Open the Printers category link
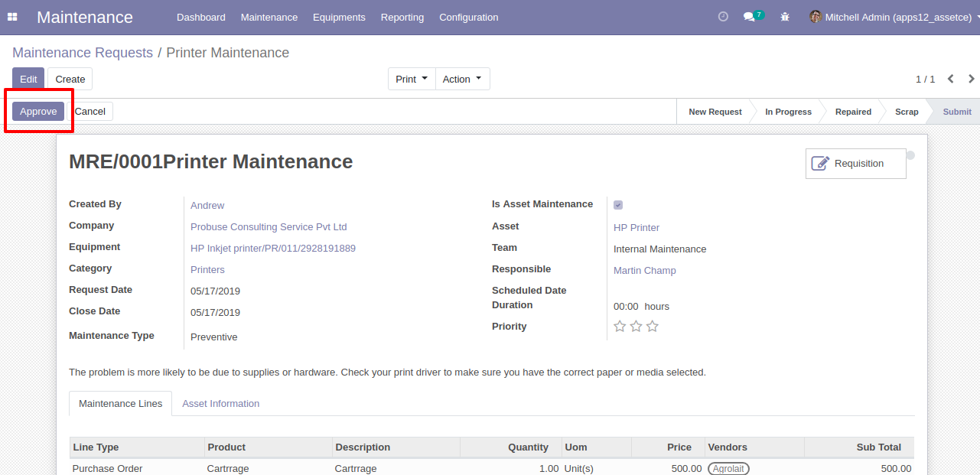 point(207,270)
